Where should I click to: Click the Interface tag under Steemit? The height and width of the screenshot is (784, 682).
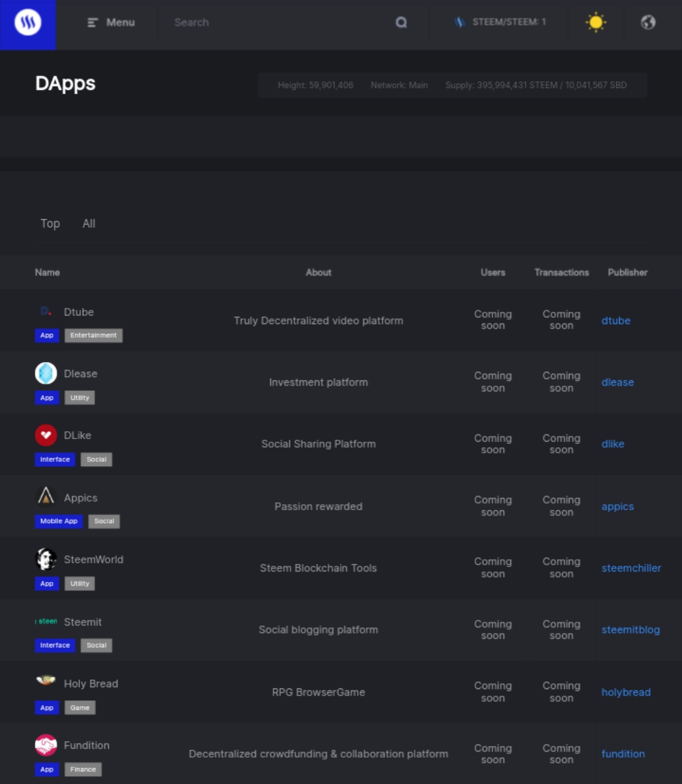click(55, 646)
